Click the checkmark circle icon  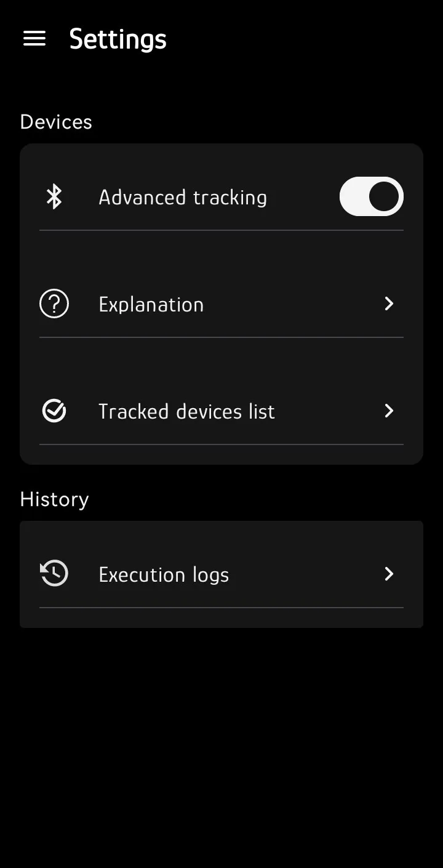(54, 411)
